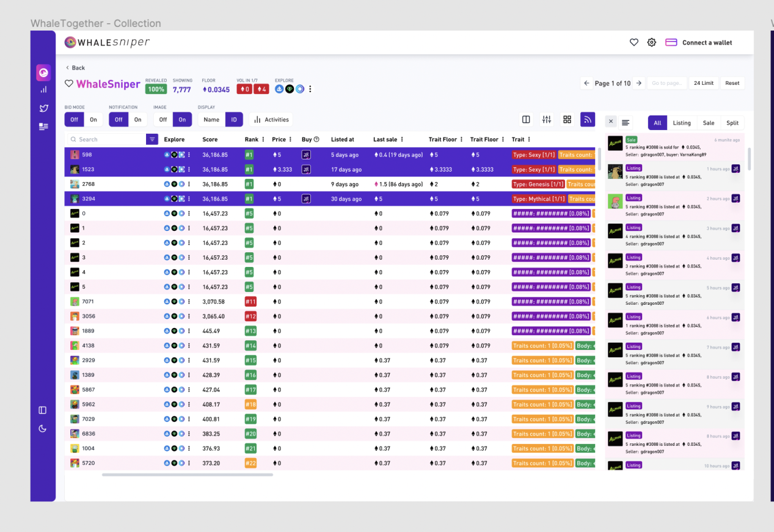Viewport: 774px width, 532px height.
Task: Open the news feed sidebar icon
Action: pos(43,126)
